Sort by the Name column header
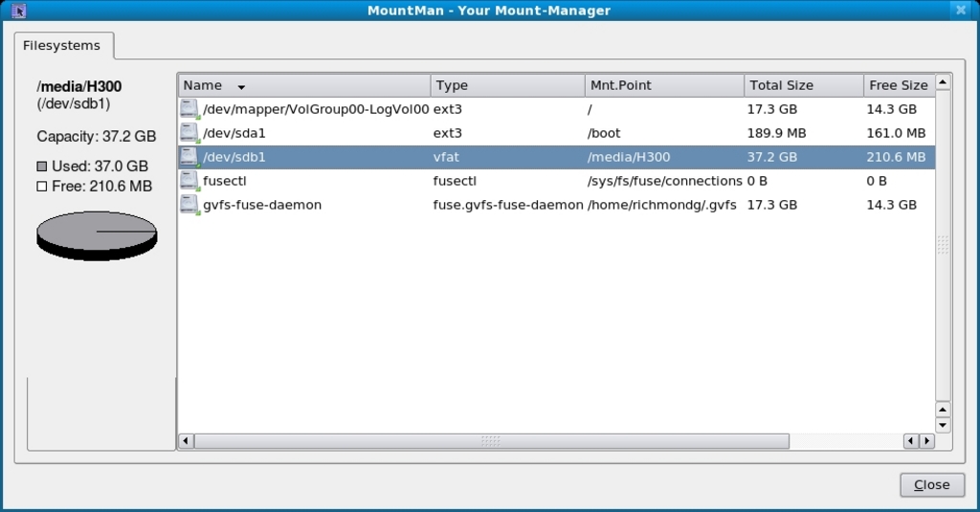This screenshot has height=512, width=980. pyautogui.click(x=304, y=85)
